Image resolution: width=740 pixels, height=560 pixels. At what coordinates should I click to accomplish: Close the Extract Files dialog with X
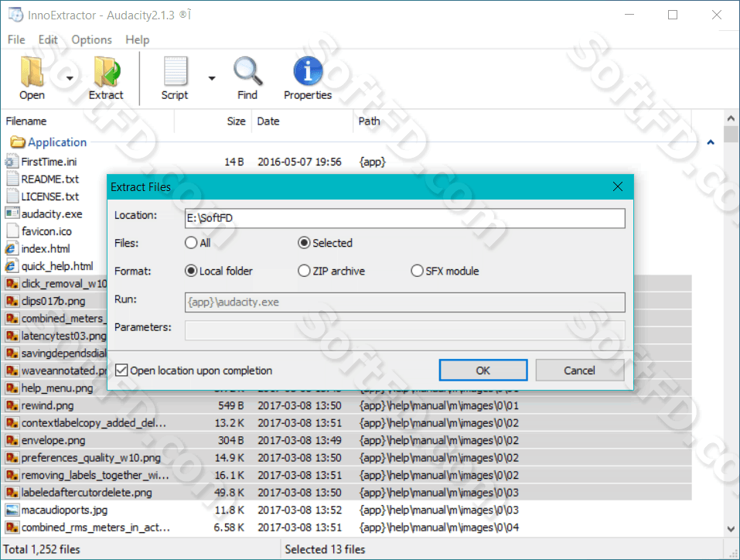click(x=618, y=187)
